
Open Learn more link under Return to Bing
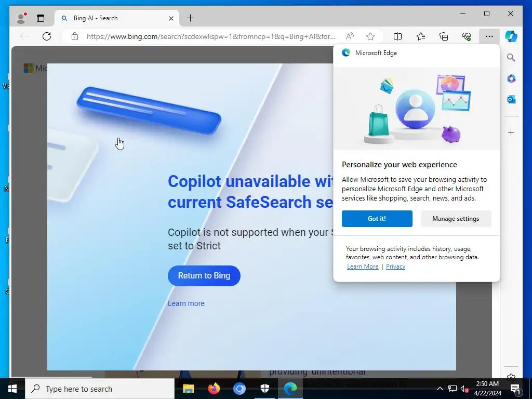(x=187, y=303)
